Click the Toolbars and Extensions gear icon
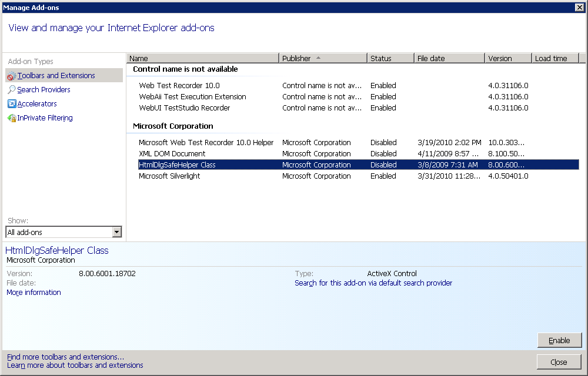The width and height of the screenshot is (588, 376). [12, 76]
